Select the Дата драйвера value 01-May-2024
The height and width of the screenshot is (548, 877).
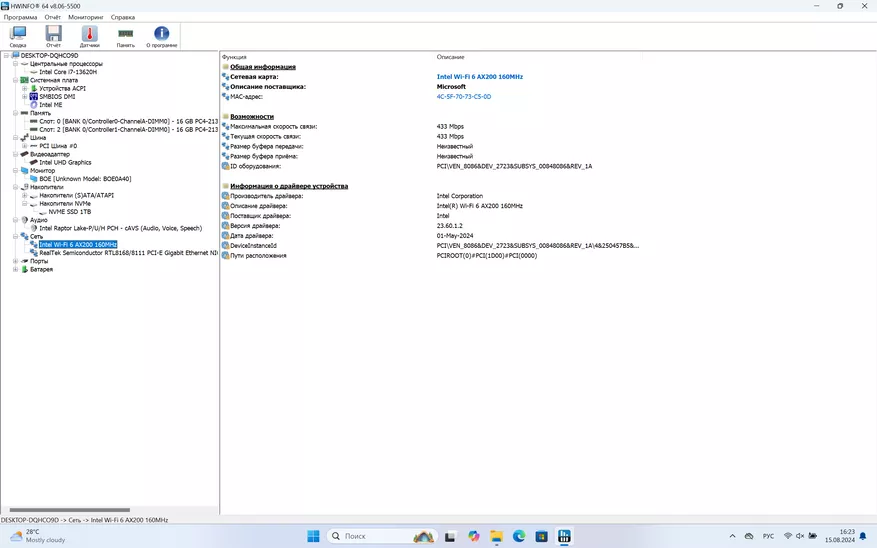coord(455,236)
